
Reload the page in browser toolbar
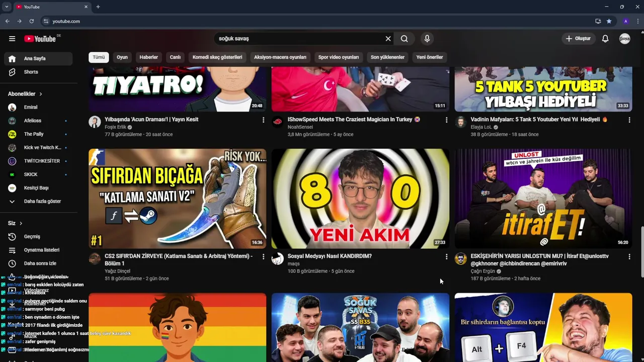click(31, 21)
